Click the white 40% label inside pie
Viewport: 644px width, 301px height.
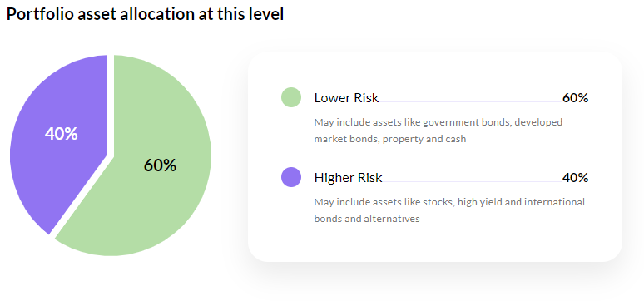point(62,134)
